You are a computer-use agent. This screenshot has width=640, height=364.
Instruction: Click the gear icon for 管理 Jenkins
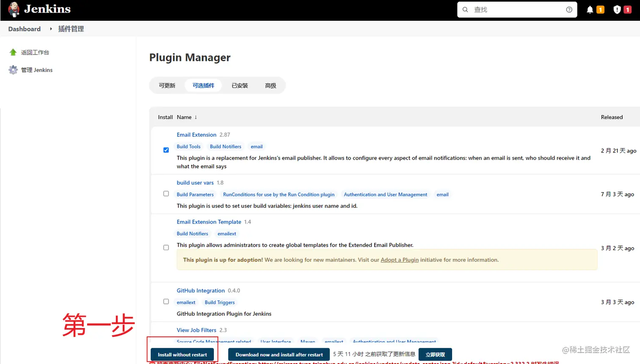pos(13,70)
